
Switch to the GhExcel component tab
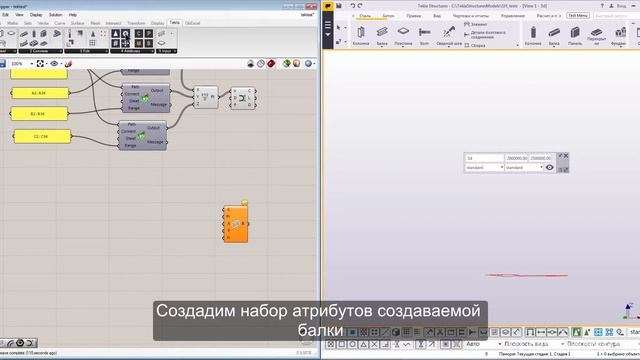pos(192,23)
